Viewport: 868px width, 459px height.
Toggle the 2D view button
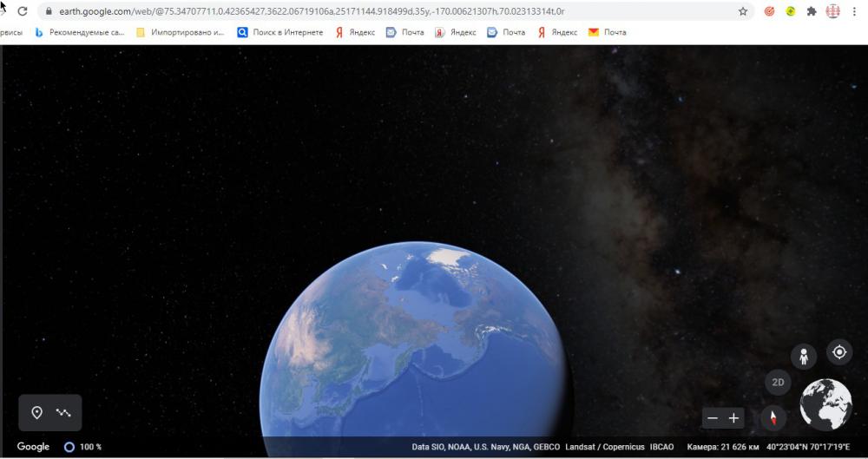pos(778,382)
